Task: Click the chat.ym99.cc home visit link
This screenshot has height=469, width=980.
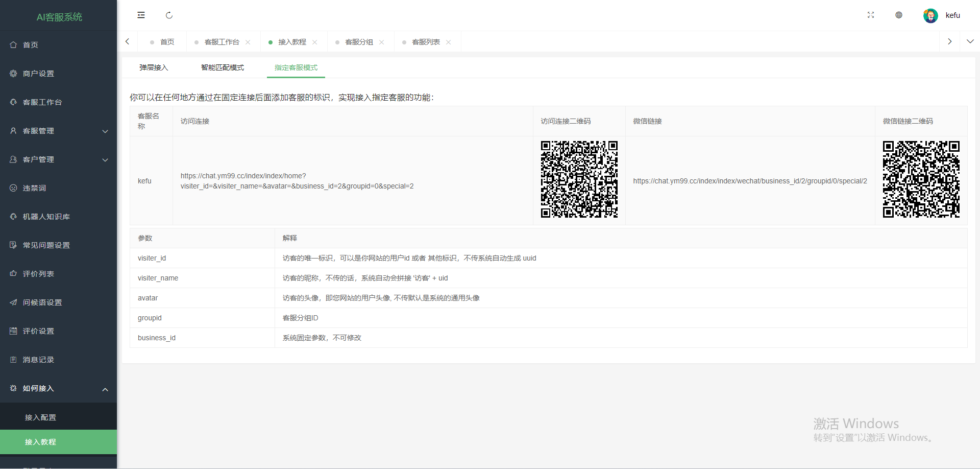Action: (297, 181)
